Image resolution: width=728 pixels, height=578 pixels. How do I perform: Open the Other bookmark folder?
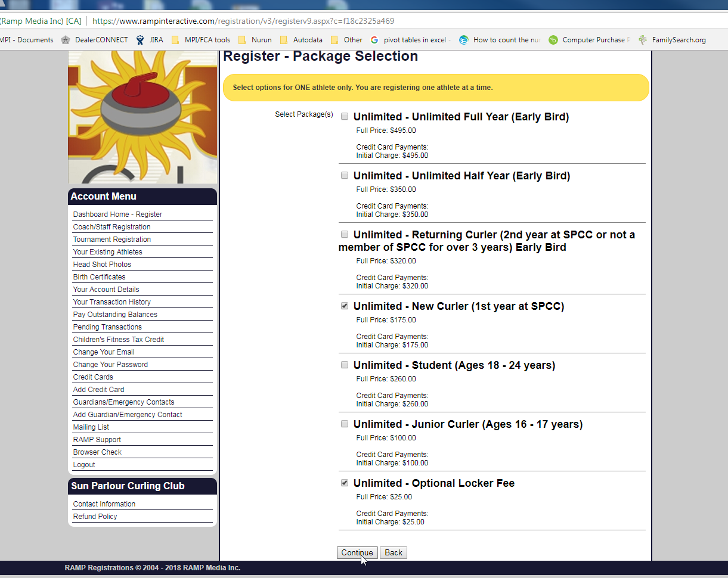(346, 40)
